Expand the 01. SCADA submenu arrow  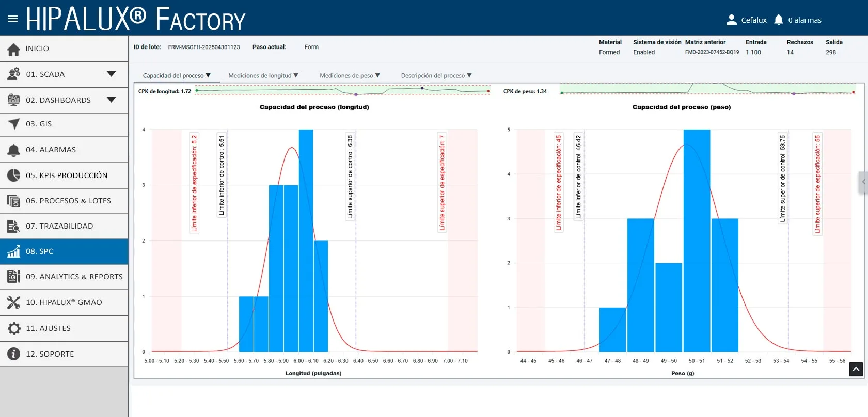(x=111, y=74)
